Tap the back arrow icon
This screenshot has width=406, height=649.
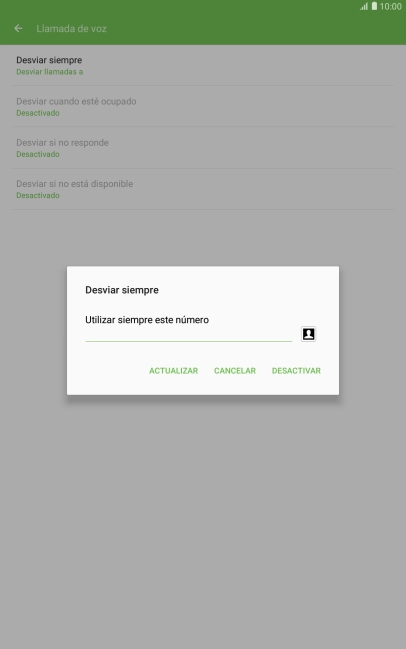18,29
